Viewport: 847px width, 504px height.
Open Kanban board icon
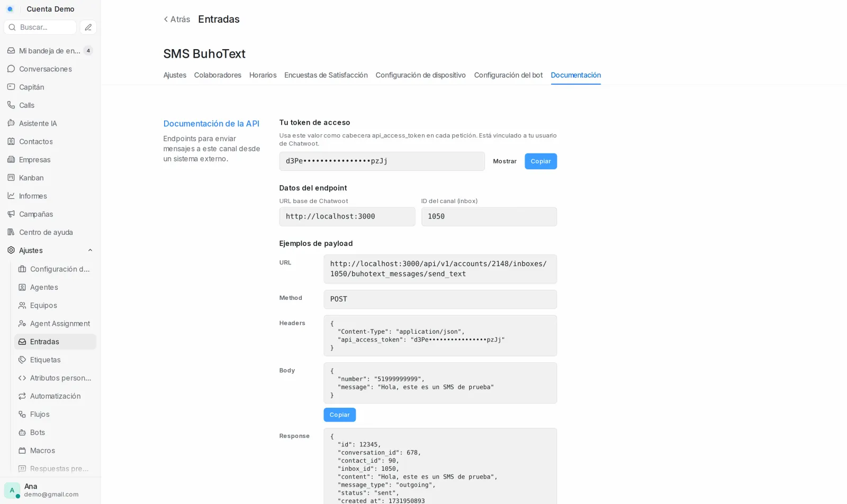tap(11, 178)
